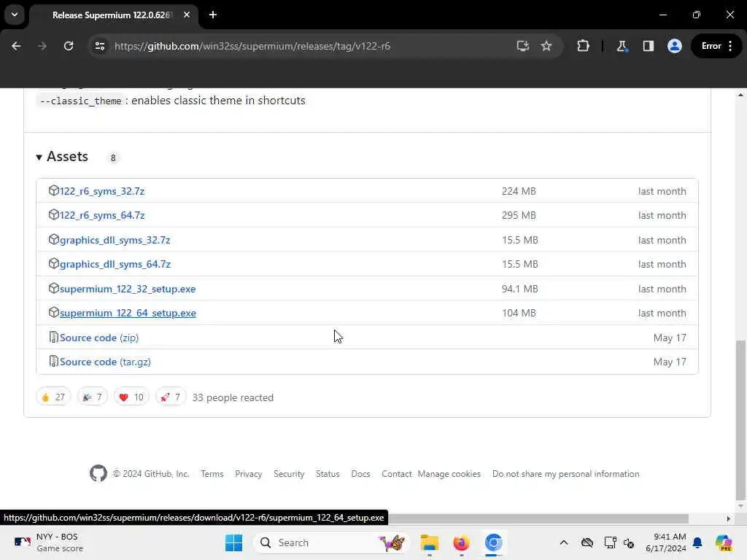Viewport: 747px width, 560px height.
Task: Download graphics_dll_syms_32.7z
Action: [x=115, y=240]
